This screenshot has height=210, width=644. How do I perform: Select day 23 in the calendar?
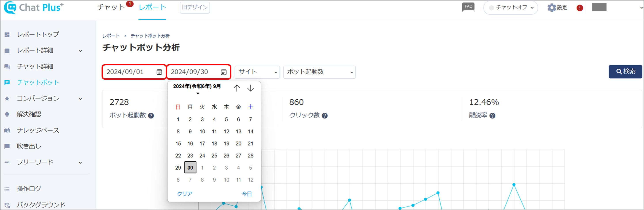(190, 156)
